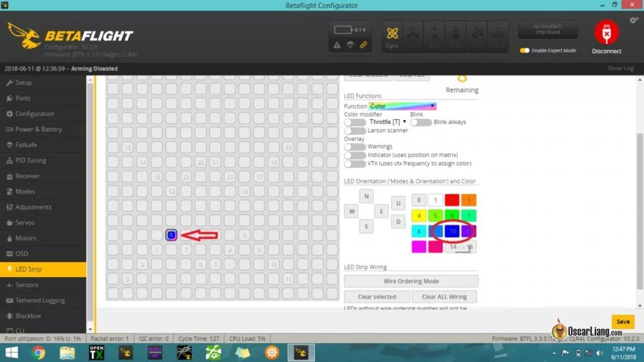Launch OpenTX from the taskbar
The height and width of the screenshot is (362, 644).
tap(96, 353)
